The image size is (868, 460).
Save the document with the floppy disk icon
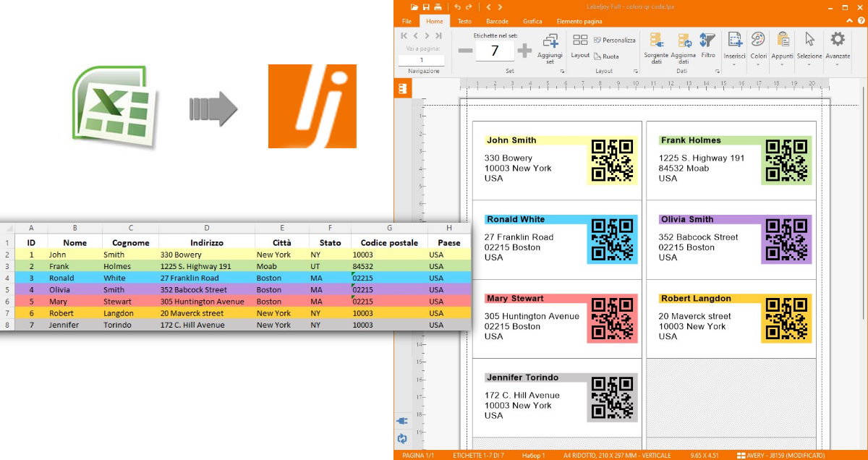click(427, 7)
